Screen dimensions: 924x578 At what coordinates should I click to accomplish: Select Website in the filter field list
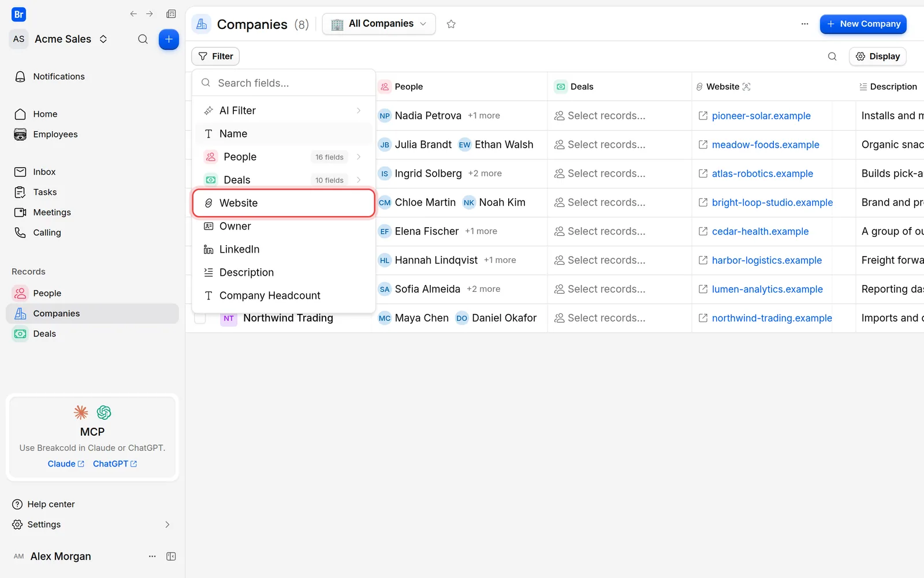click(284, 203)
